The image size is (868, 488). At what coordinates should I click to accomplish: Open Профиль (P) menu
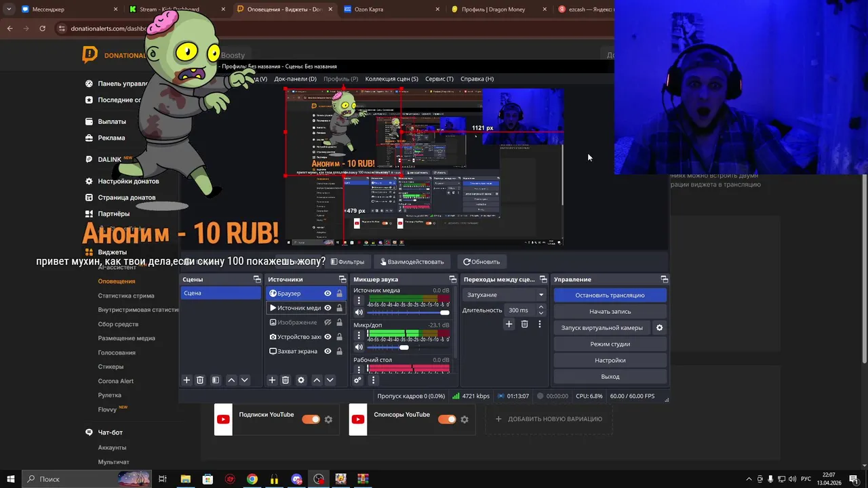tap(340, 79)
